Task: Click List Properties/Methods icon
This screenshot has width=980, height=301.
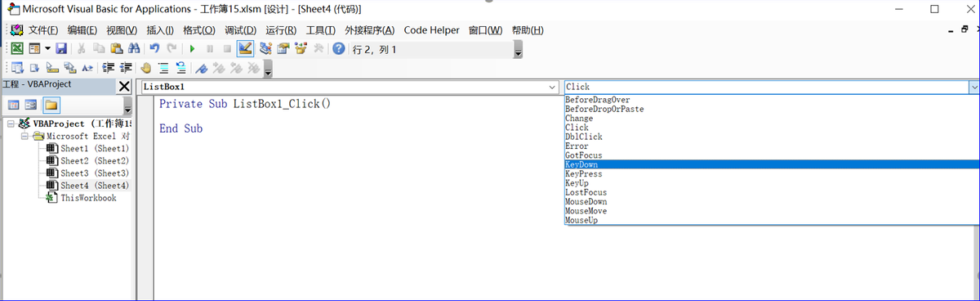Action: (x=17, y=69)
